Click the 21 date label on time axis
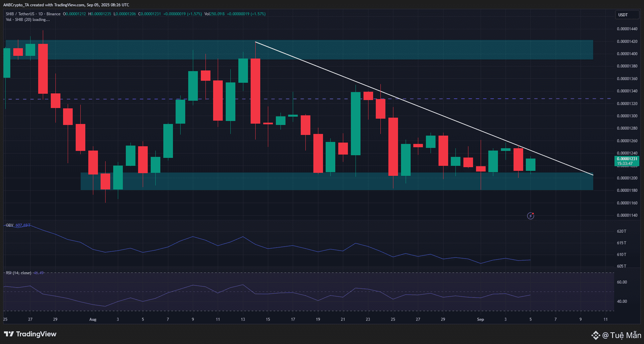This screenshot has height=344, width=644. point(343,319)
